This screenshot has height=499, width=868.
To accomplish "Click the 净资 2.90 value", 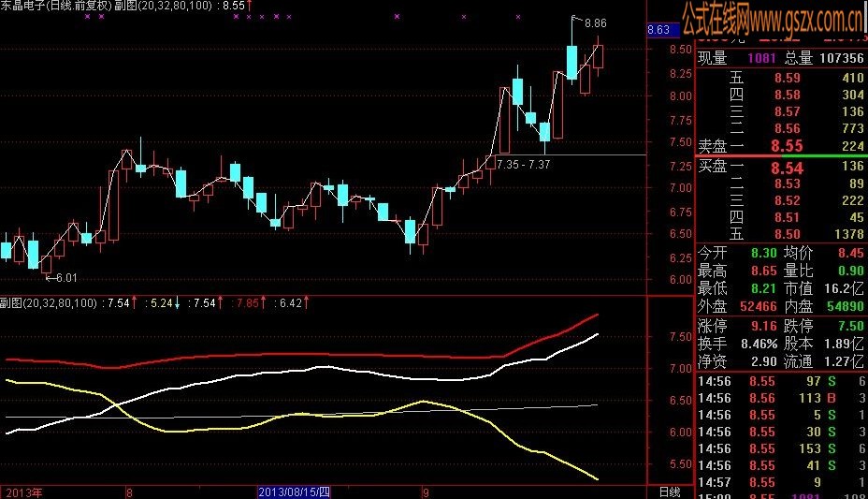I will [764, 361].
